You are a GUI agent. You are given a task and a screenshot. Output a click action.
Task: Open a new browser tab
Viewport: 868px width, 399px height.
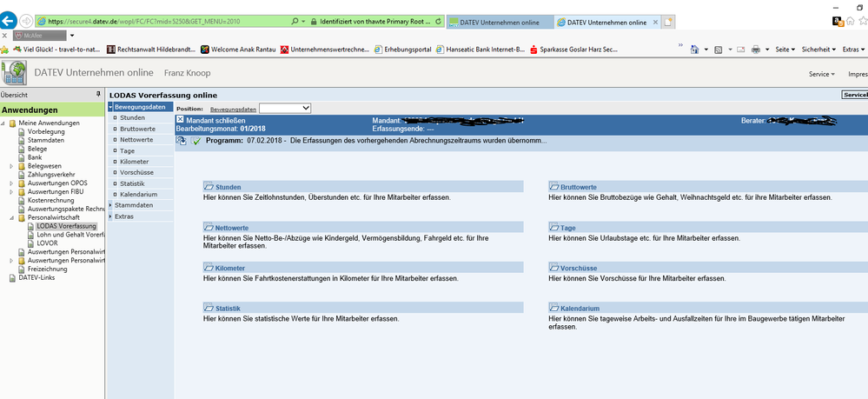click(669, 23)
